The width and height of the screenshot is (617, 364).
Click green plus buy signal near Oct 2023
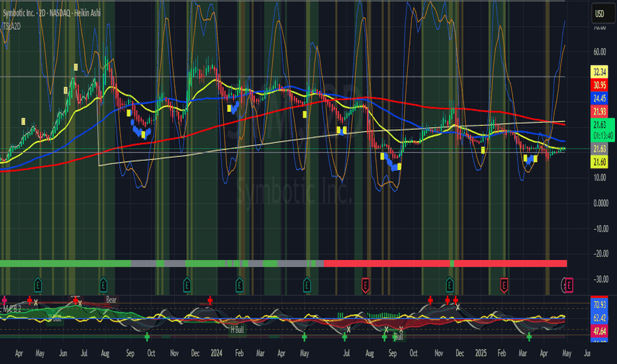[147, 337]
